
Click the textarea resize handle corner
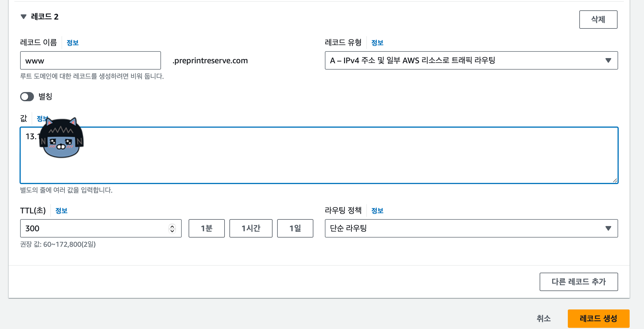tap(615, 180)
